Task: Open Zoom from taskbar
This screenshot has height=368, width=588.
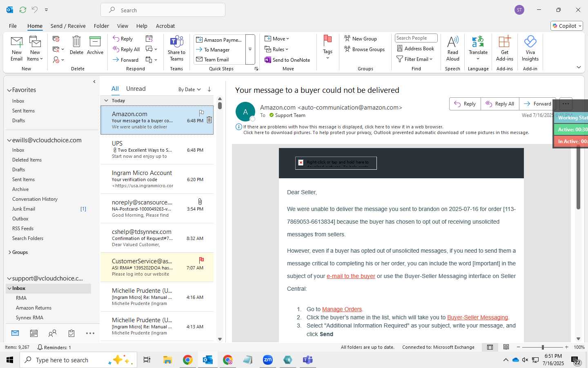Action: pos(268,360)
